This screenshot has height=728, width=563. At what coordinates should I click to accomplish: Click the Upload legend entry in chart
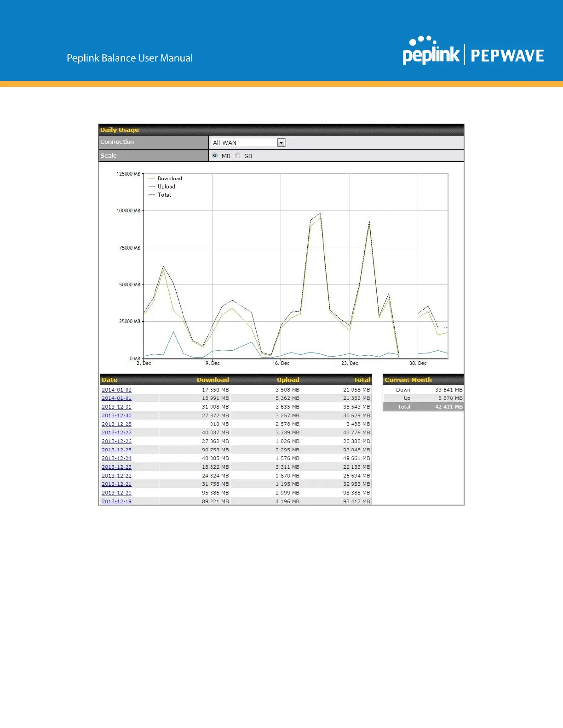click(162, 187)
